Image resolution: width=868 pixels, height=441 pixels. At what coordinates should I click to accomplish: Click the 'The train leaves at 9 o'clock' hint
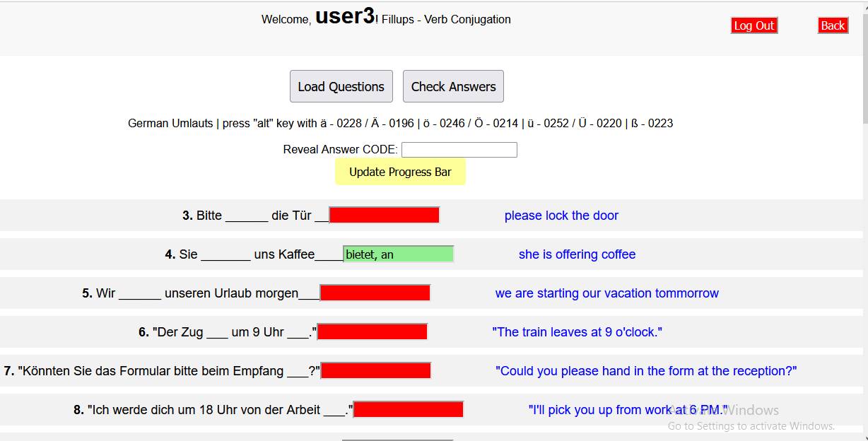(577, 332)
